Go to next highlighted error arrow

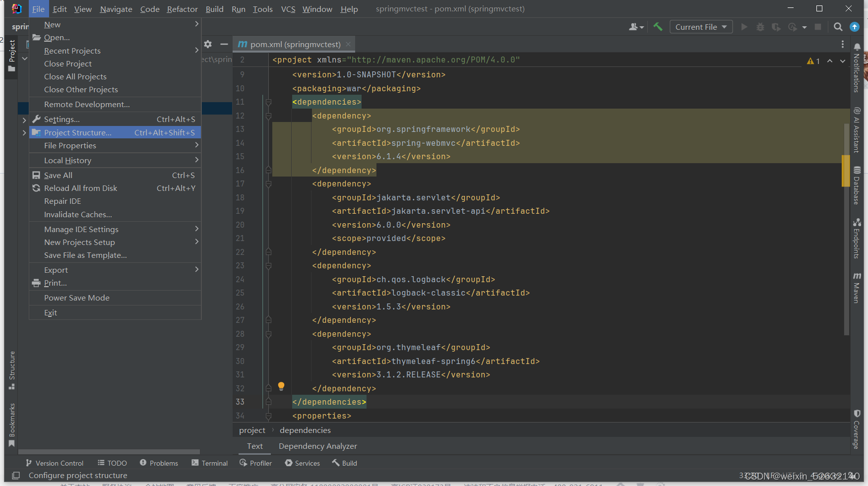(x=843, y=61)
